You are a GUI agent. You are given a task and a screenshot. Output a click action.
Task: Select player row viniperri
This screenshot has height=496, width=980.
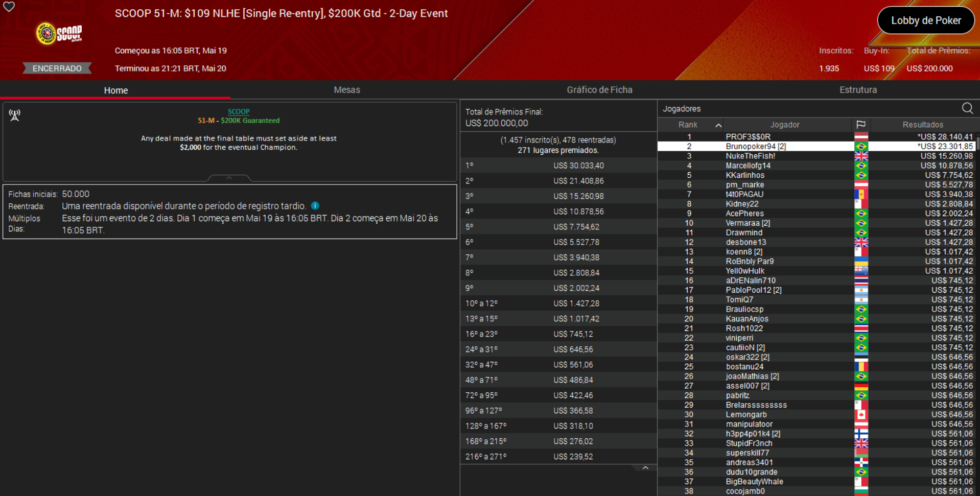tap(816, 338)
